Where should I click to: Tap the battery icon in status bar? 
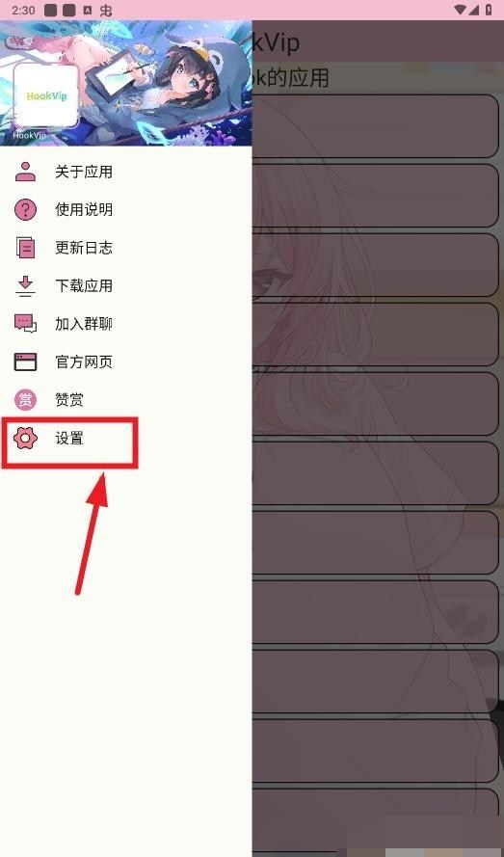(x=489, y=10)
